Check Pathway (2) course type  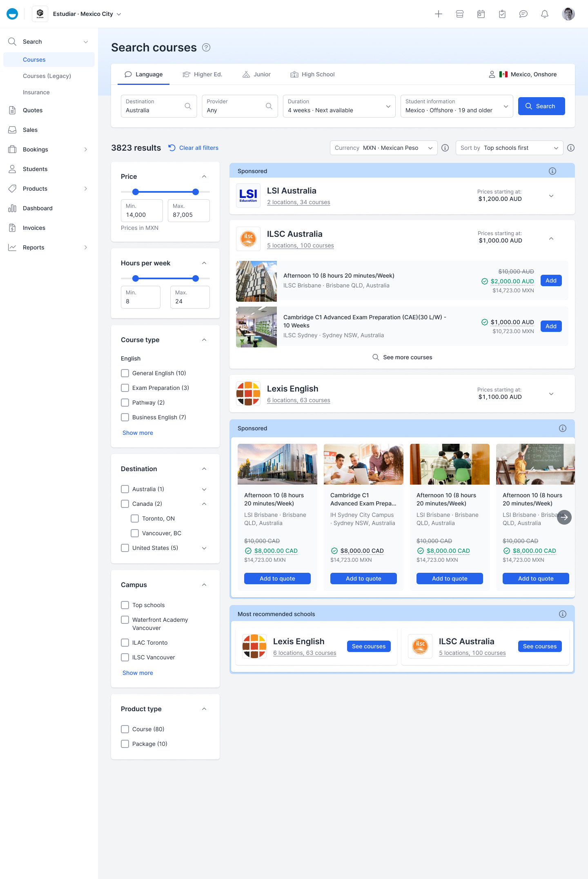125,403
